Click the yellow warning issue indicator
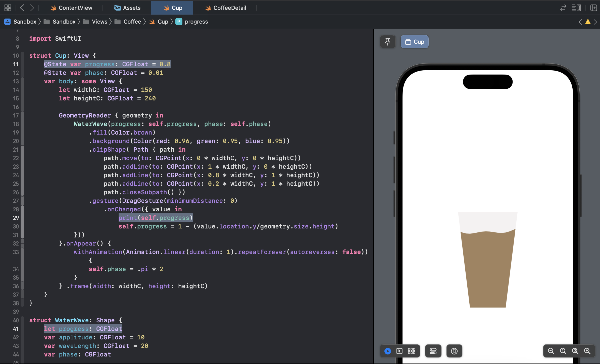The width and height of the screenshot is (600, 364). 588,22
